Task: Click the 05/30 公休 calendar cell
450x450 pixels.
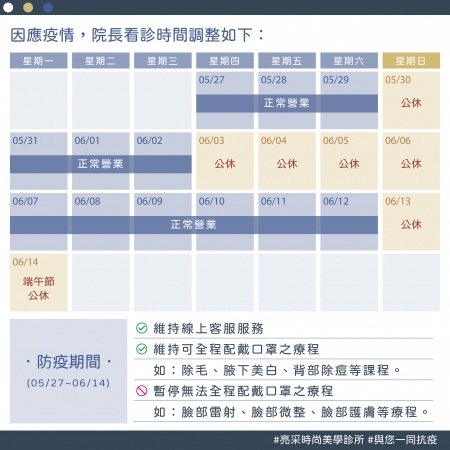Action: pyautogui.click(x=411, y=100)
